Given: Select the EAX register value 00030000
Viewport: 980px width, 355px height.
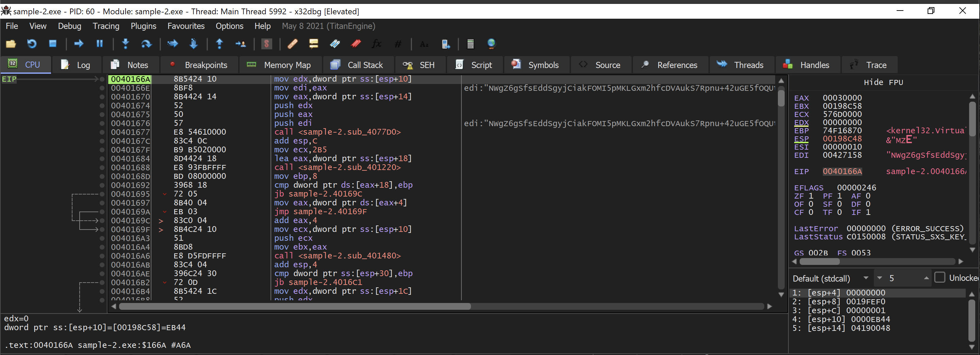Looking at the screenshot, I should pyautogui.click(x=842, y=98).
